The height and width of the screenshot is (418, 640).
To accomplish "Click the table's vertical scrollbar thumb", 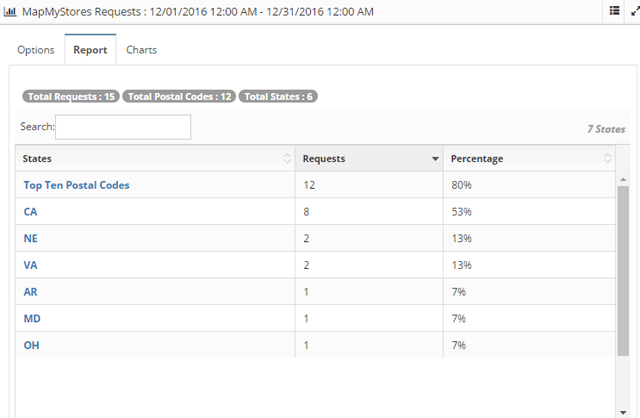I will coord(623,270).
